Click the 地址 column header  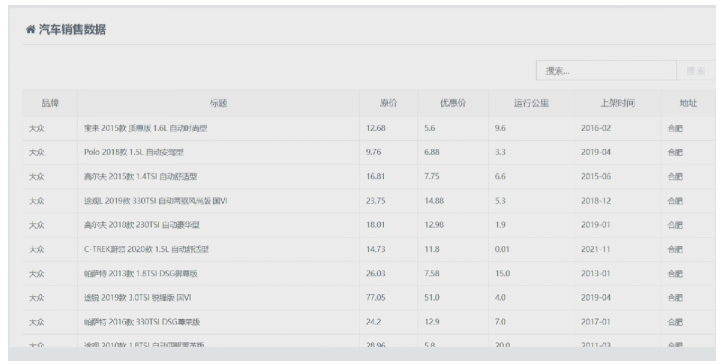click(688, 103)
